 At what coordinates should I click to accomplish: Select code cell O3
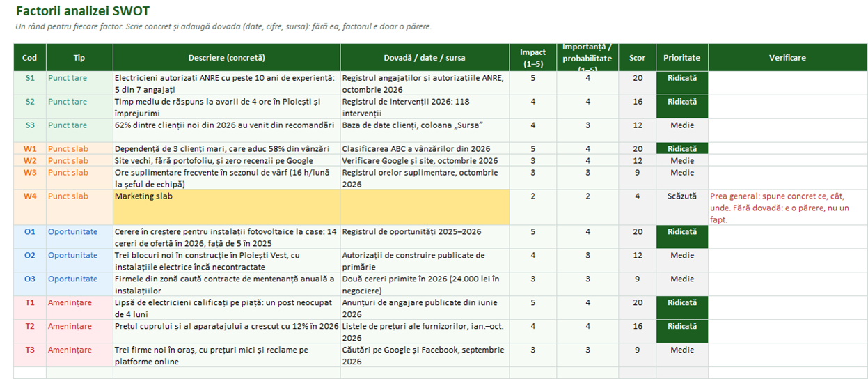point(30,284)
